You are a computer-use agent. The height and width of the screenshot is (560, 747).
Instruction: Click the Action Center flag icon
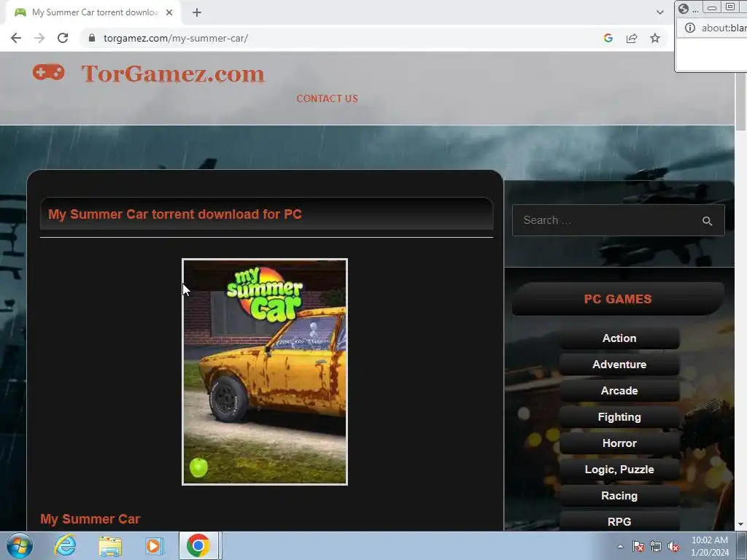point(638,546)
